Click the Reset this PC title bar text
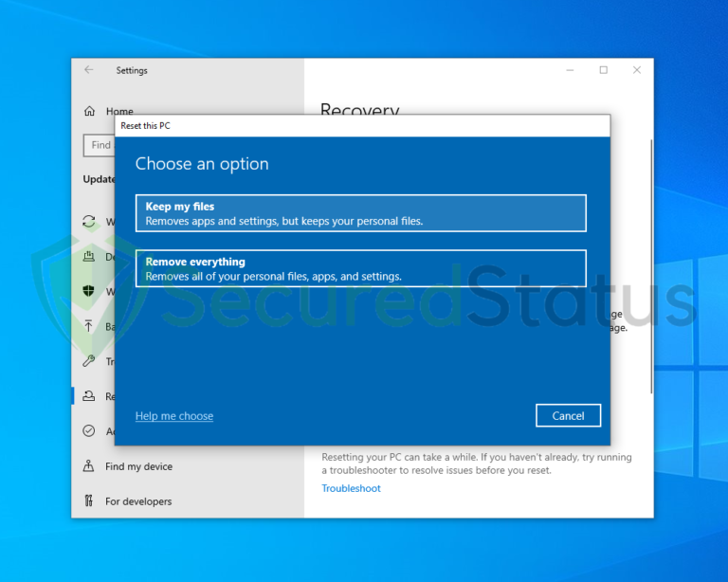Image resolution: width=728 pixels, height=582 pixels. [145, 126]
